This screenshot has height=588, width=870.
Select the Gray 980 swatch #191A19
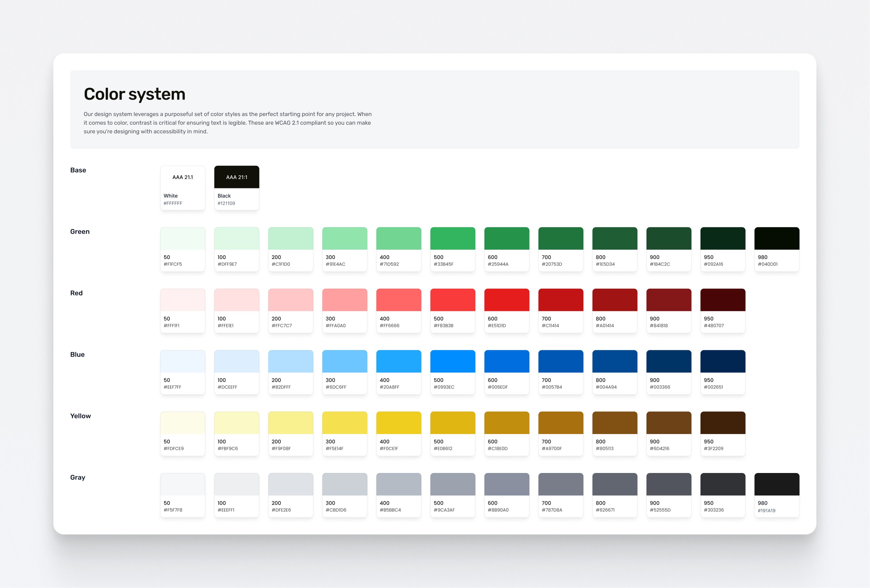pos(777,484)
